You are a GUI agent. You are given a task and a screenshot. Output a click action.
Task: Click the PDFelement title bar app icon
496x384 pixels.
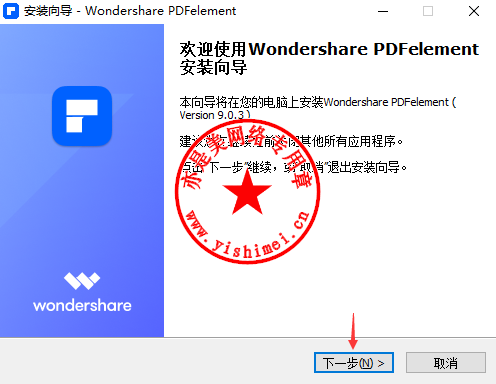tap(10, 11)
